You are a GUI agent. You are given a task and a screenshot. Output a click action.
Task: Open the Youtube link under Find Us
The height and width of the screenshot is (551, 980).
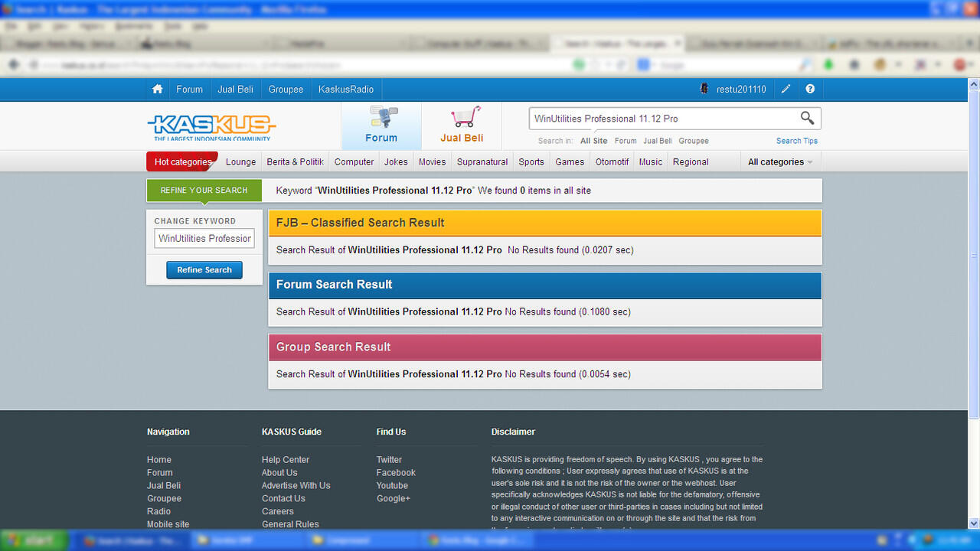coord(392,486)
